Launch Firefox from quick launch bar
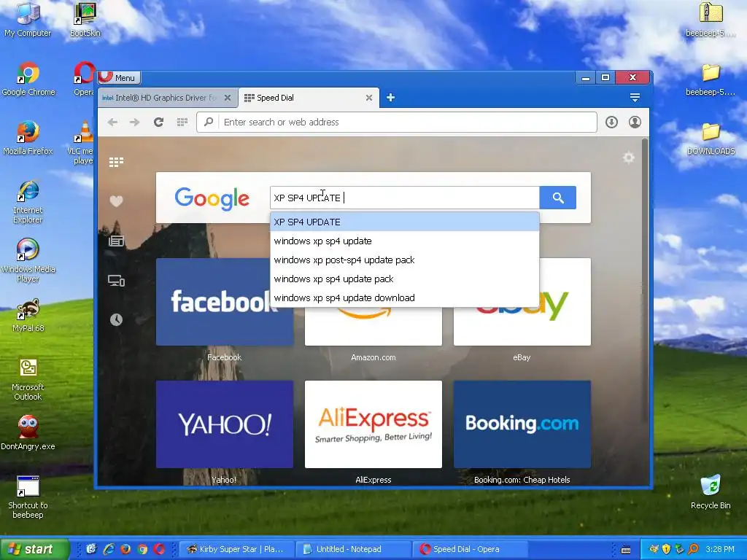Image resolution: width=747 pixels, height=560 pixels. point(125,549)
